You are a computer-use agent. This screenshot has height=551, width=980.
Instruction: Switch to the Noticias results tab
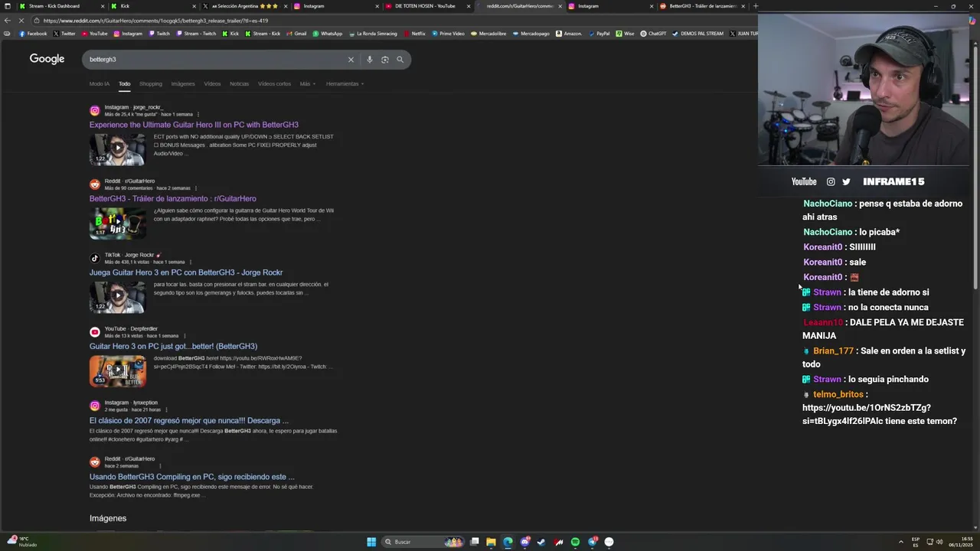[x=240, y=83]
